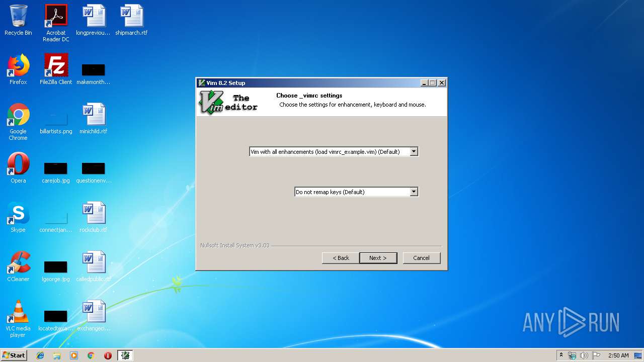Launch Google Chrome desktop shortcut
The width and height of the screenshot is (644, 362).
pos(18,122)
